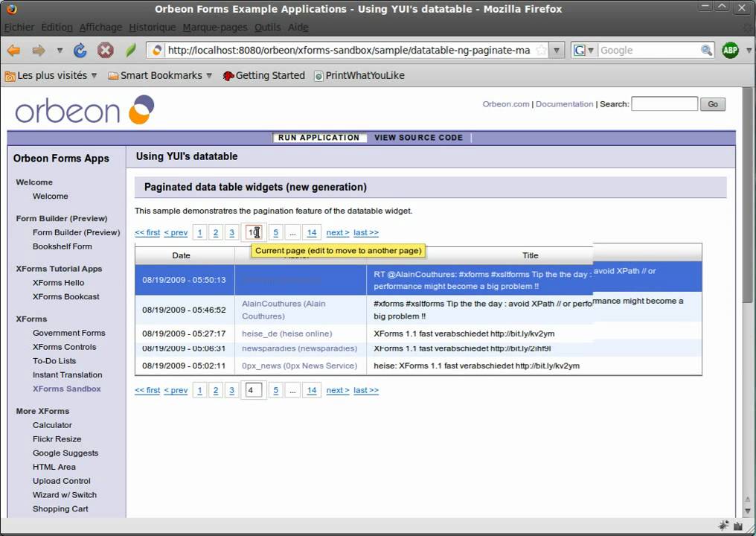Open the URL bar history dropdown
The height and width of the screenshot is (536, 756).
coord(557,50)
